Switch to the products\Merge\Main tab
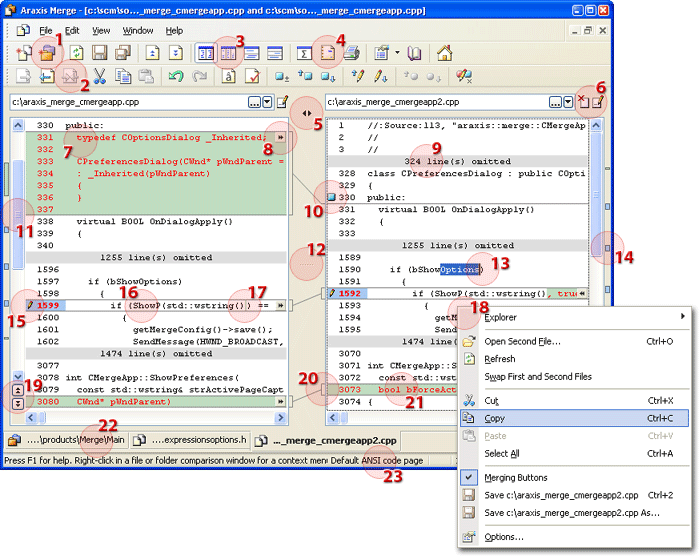Viewport: 700px width, 557px height. click(x=67, y=440)
